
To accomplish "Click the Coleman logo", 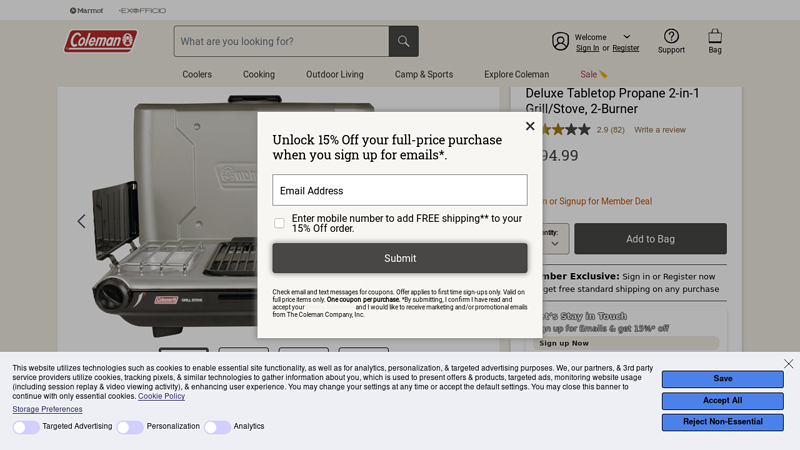I will [x=100, y=41].
